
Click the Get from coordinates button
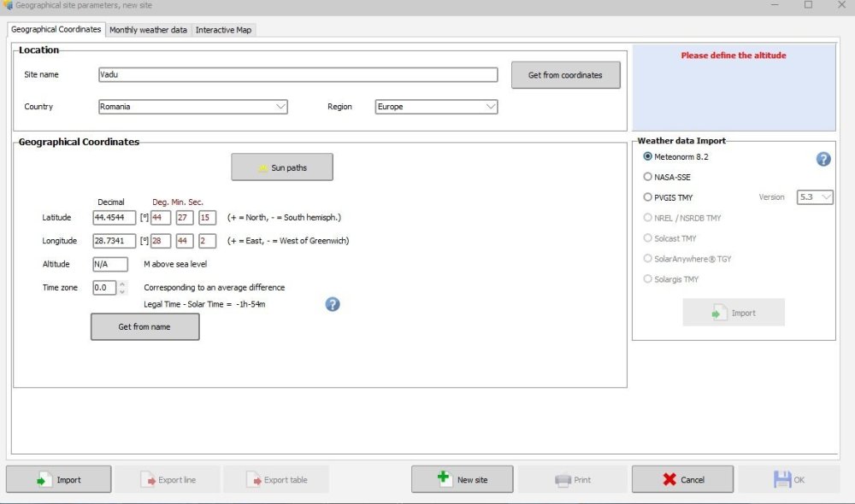pyautogui.click(x=565, y=75)
